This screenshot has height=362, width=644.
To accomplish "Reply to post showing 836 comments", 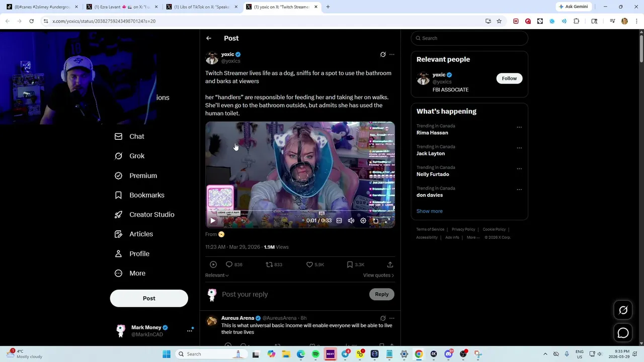I will 234,264.
